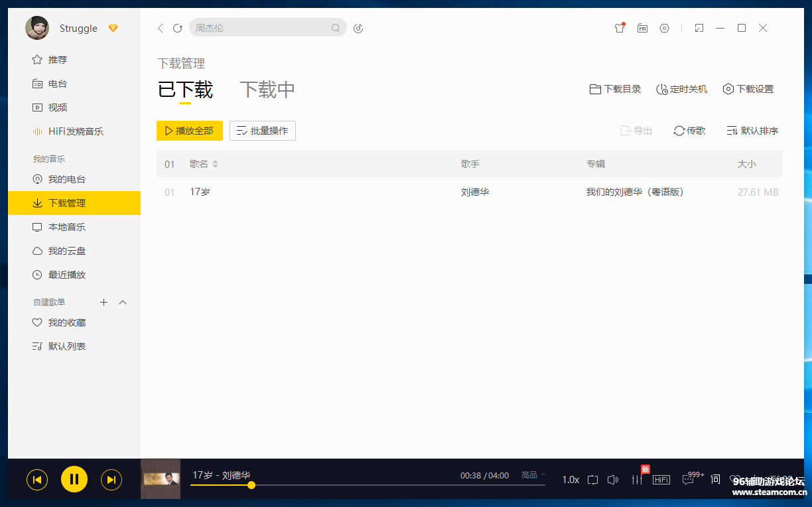Open the equalizer sound effects icon
The width and height of the screenshot is (812, 507).
[637, 479]
